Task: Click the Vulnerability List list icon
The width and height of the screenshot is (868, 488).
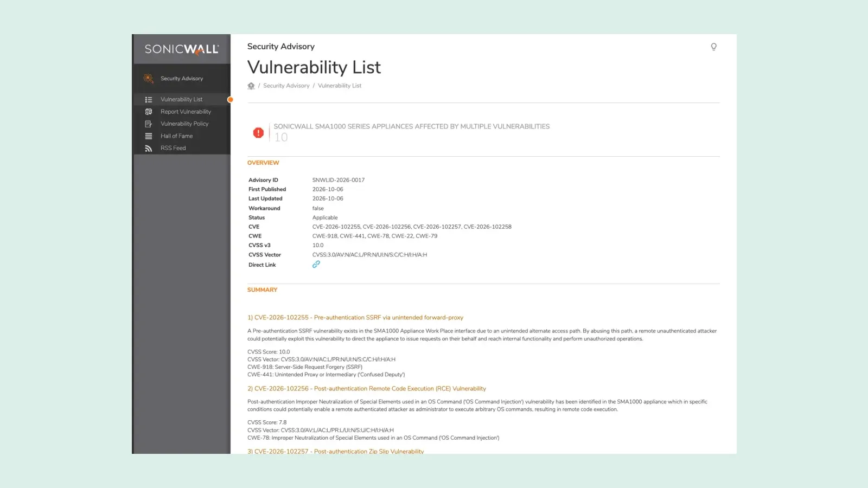Action: 148,100
